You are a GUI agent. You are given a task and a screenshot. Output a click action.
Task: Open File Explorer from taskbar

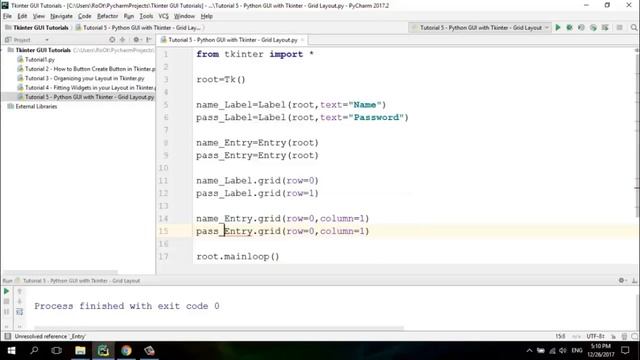80,351
